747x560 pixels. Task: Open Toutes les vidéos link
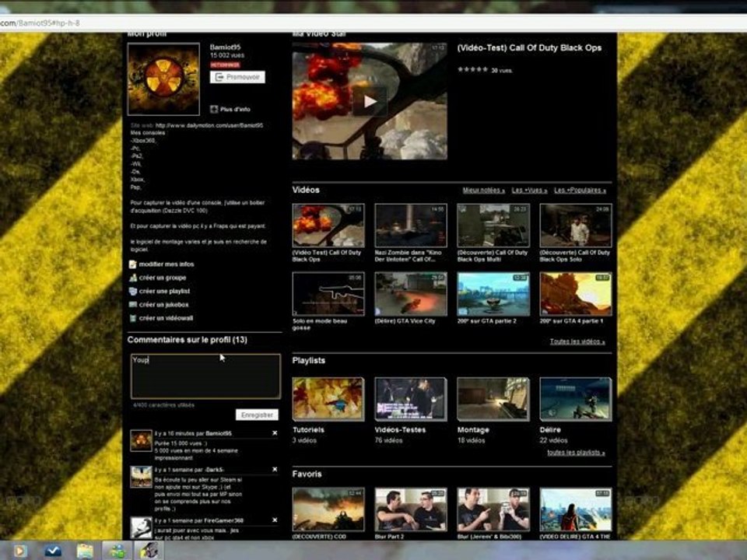pyautogui.click(x=577, y=341)
